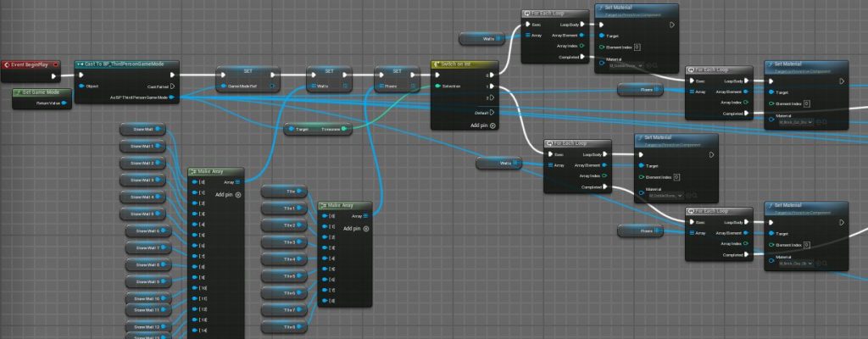The height and width of the screenshot is (339, 868).
Task: Open the Material dropdown on the topmost Set Material node
Action: pyautogui.click(x=626, y=65)
